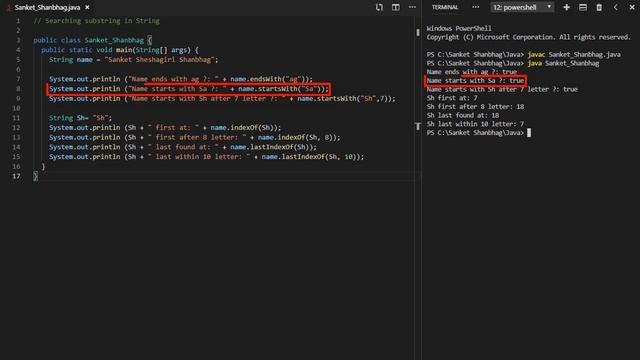Switch to the TERMINAL panel tab
The width and height of the screenshot is (640, 360).
(x=445, y=7)
